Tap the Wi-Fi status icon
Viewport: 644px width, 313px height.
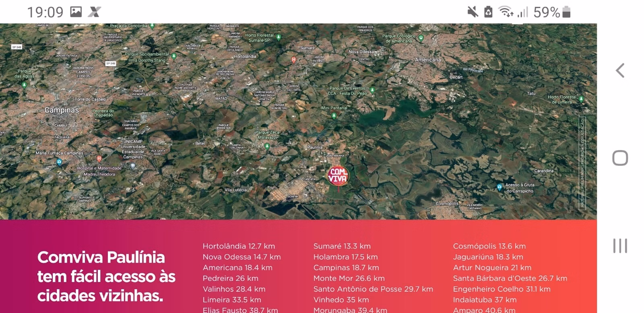tap(506, 12)
